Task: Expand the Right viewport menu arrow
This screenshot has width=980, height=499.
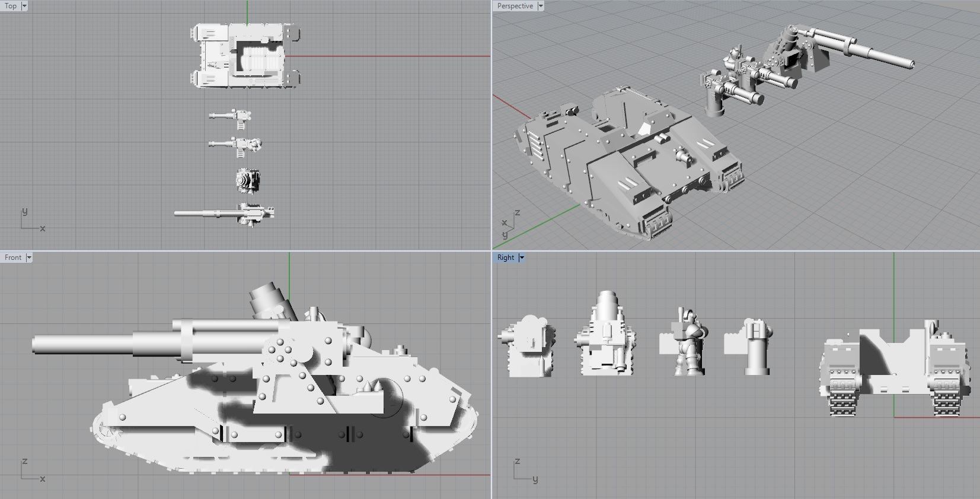Action: [x=522, y=258]
